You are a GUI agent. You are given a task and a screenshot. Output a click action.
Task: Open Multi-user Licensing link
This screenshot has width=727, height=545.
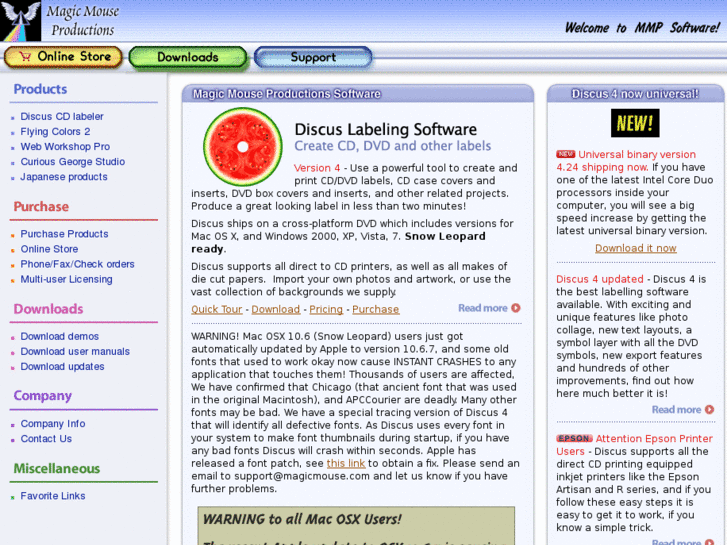point(66,279)
